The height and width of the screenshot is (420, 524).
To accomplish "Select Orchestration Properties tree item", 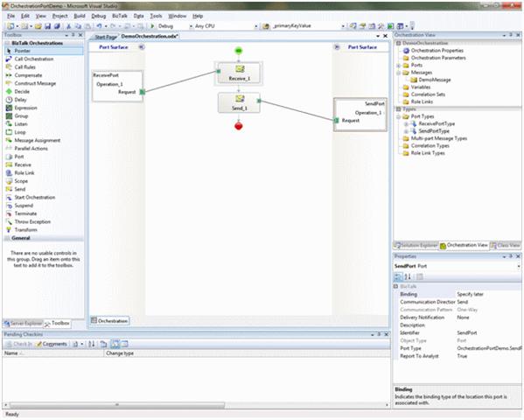I will pos(433,51).
